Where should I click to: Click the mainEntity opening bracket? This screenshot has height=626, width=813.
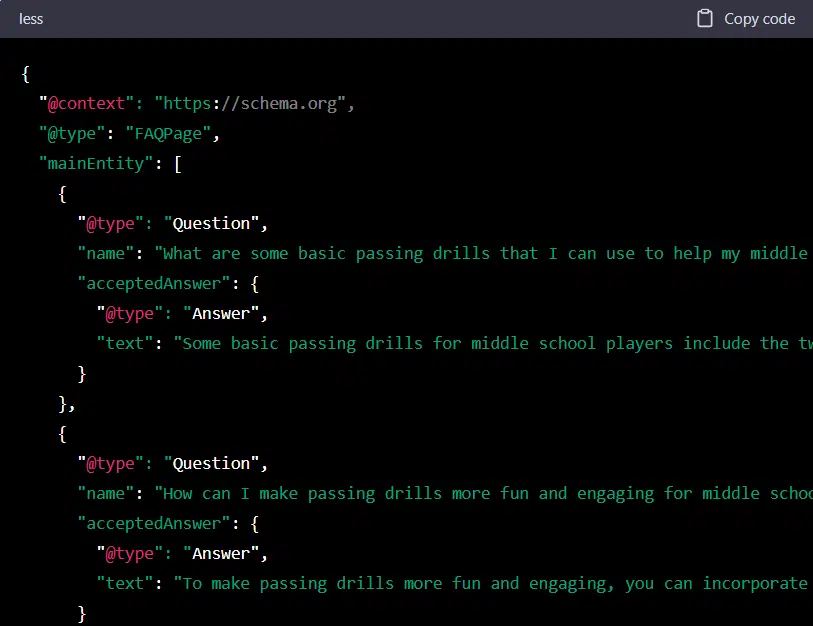(x=179, y=163)
